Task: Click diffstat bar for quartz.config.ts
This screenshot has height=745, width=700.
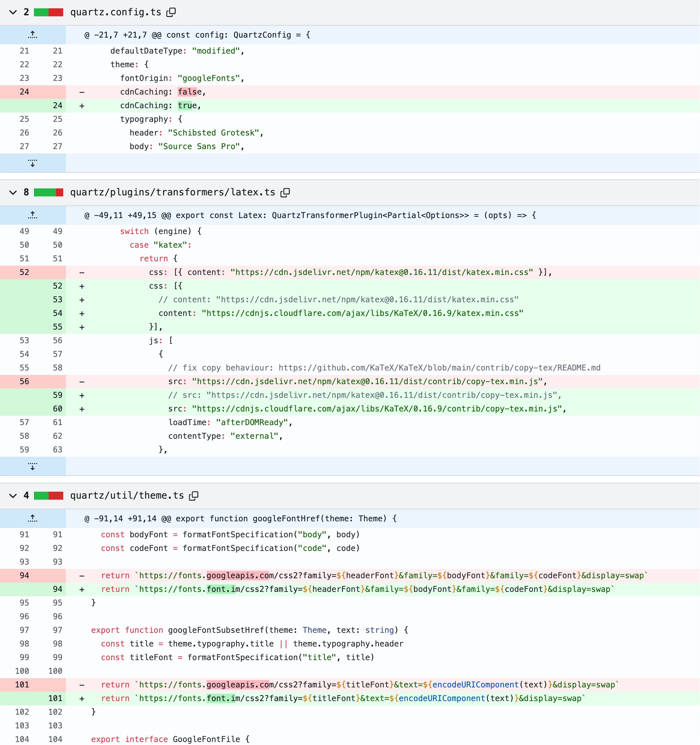Action: 48,12
